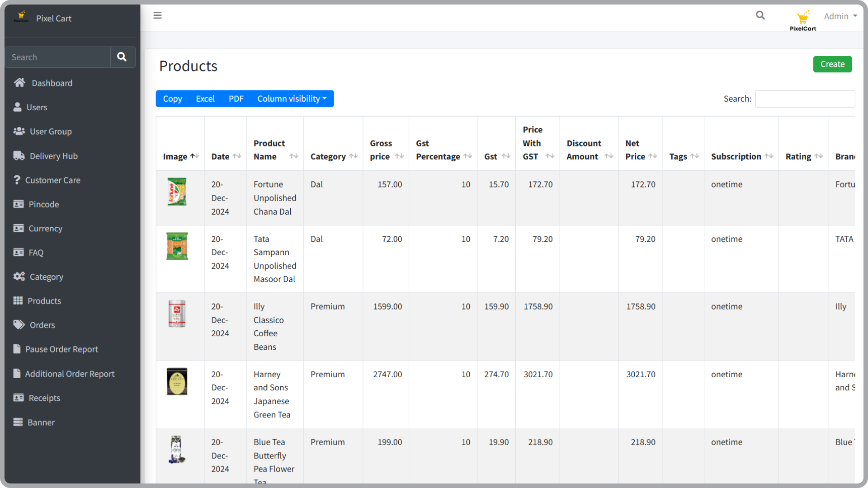The width and height of the screenshot is (868, 488).
Task: Click the top-bar search magnifier icon
Action: [760, 15]
